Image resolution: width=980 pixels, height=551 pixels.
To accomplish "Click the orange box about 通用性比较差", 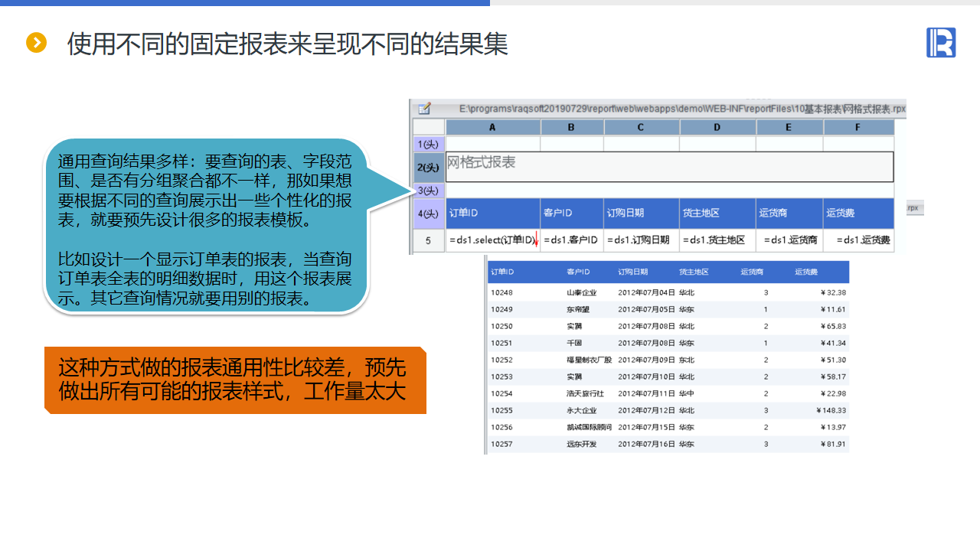I will point(234,380).
